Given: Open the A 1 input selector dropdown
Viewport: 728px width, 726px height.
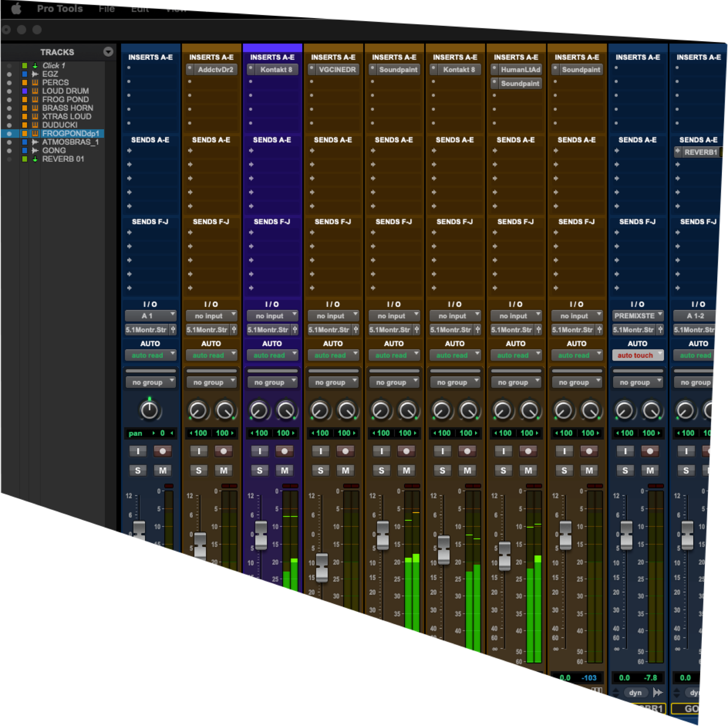Looking at the screenshot, I should (150, 316).
